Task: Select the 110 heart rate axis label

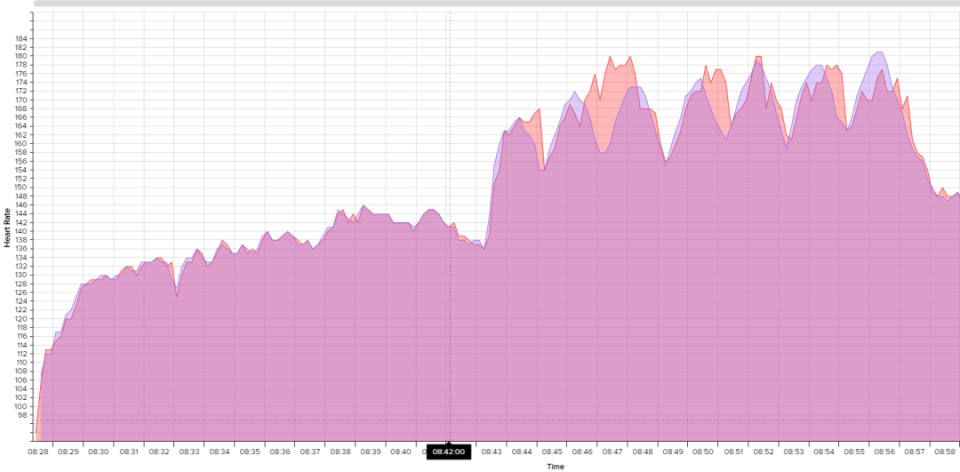Action: click(x=23, y=362)
